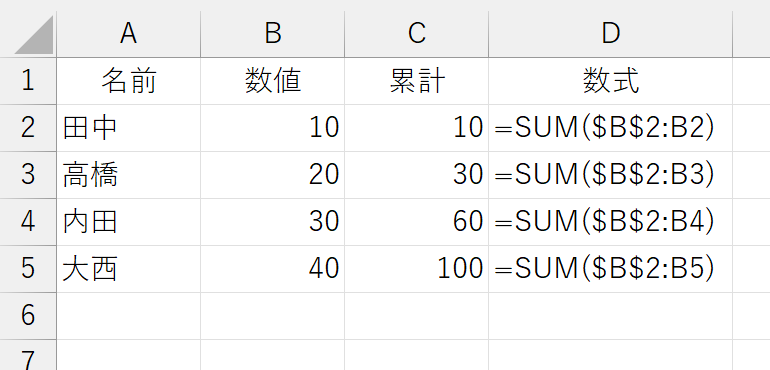This screenshot has height=370, width=770.
Task: Select row 1 header
Action: tap(28, 81)
